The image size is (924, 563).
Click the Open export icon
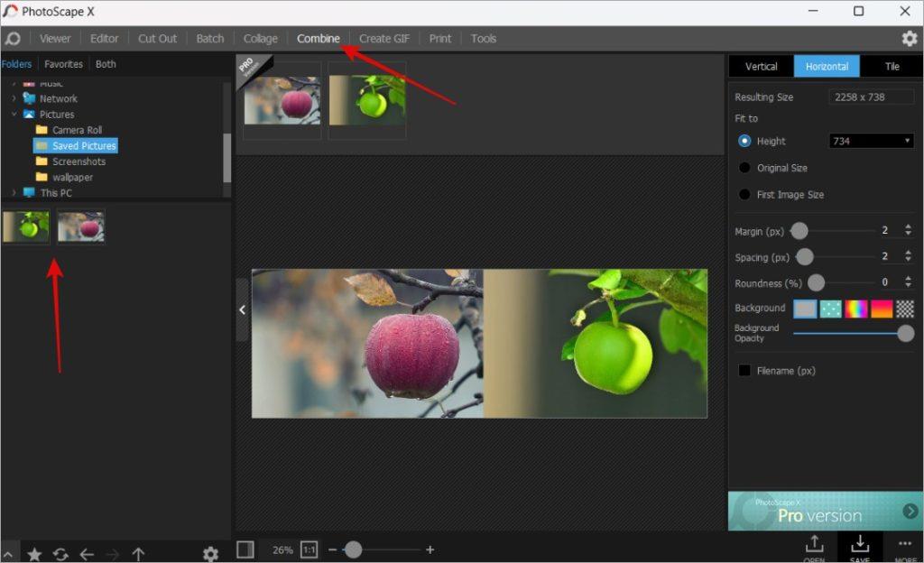click(815, 549)
